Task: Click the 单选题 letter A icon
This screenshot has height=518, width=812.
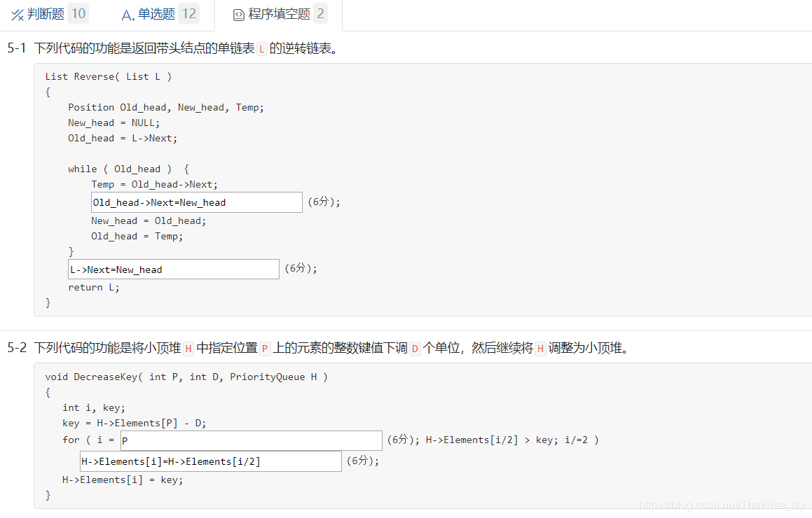Action: click(x=128, y=15)
